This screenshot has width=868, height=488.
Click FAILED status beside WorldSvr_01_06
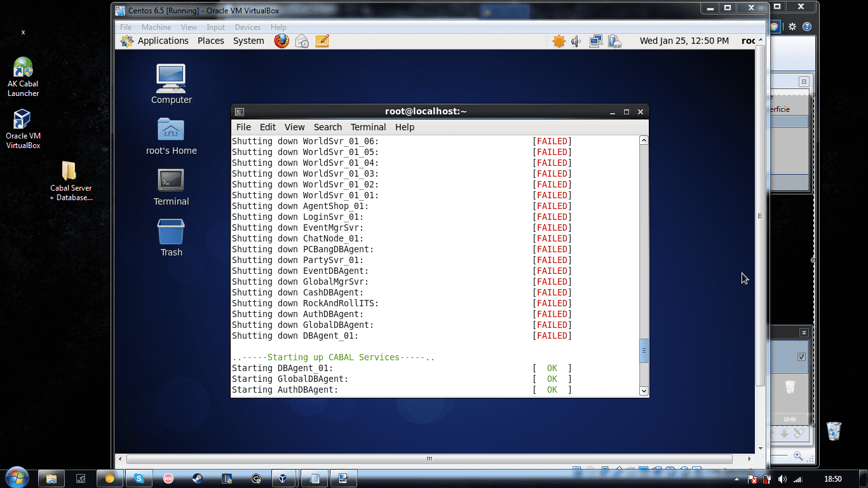[x=552, y=141]
